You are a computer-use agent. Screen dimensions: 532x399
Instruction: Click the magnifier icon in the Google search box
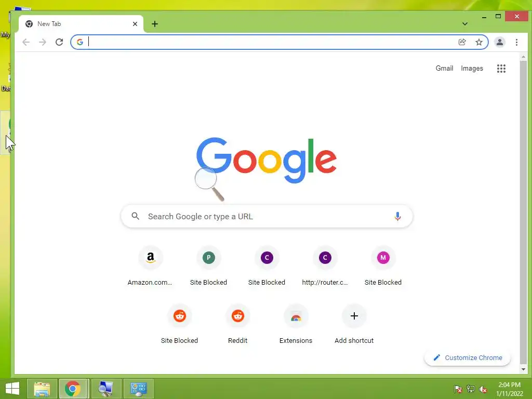[x=136, y=216]
